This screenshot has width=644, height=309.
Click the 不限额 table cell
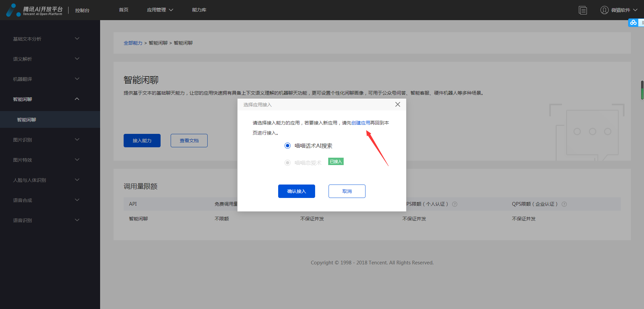click(222, 219)
